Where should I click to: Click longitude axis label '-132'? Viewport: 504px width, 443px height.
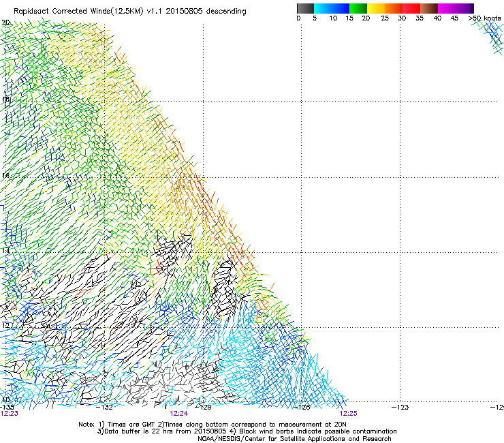105,408
